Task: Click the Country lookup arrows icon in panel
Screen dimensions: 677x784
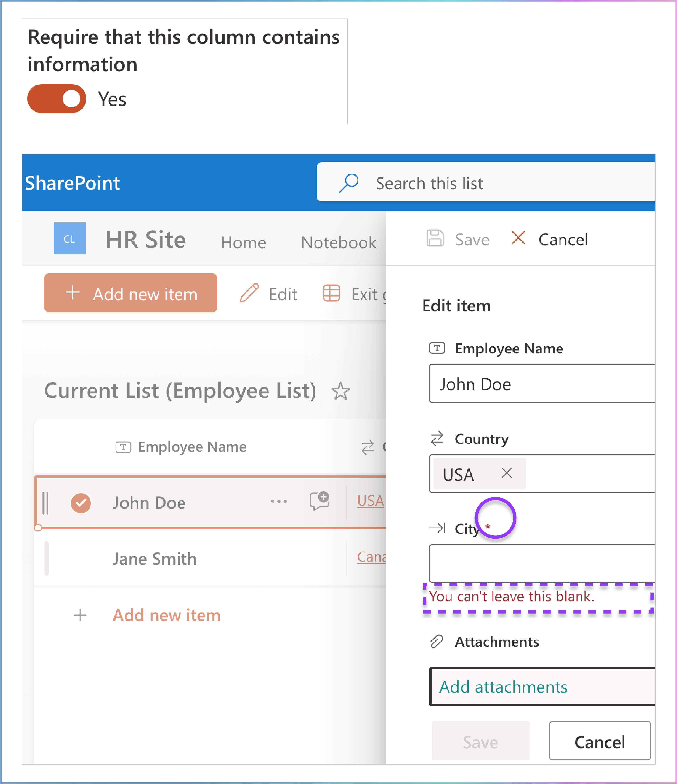Action: [437, 439]
